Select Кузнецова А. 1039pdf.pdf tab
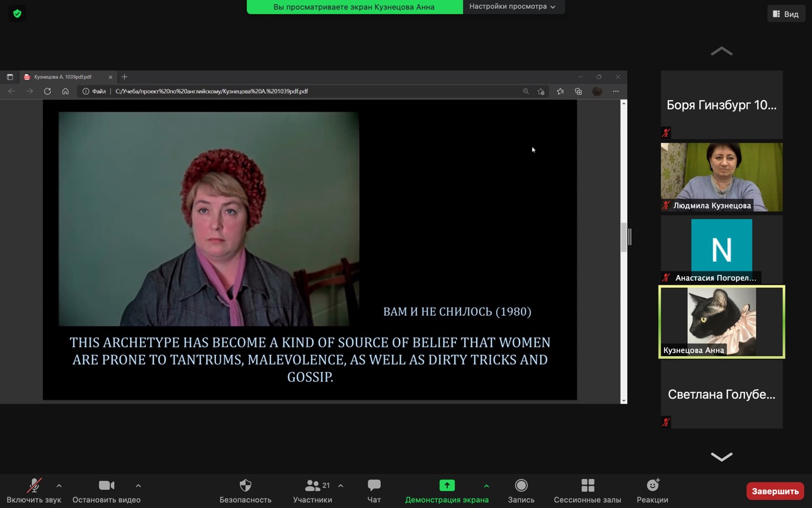Screen dimensions: 812x508 pyautogui.click(x=68, y=77)
